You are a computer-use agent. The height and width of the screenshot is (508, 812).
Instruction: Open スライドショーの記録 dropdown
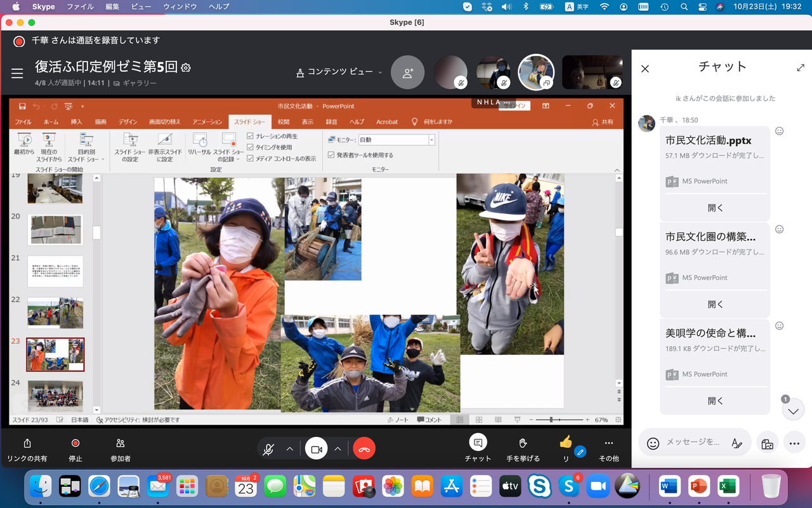[x=228, y=147]
